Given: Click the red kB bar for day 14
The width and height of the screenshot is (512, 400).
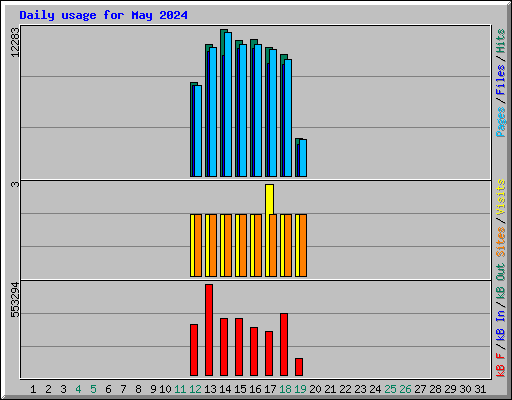Looking at the screenshot, I should point(224,347).
